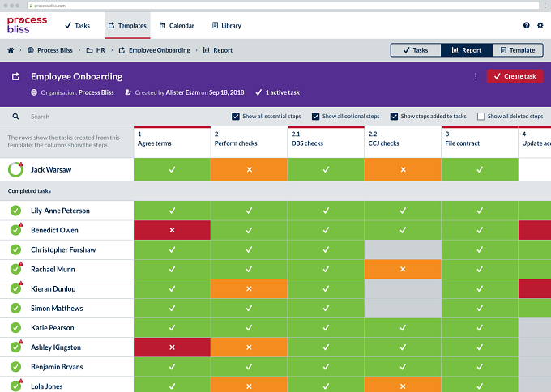Click Benedict Owen's red Agree terms cell
Screen dimensions: 551x392
pyautogui.click(x=172, y=230)
